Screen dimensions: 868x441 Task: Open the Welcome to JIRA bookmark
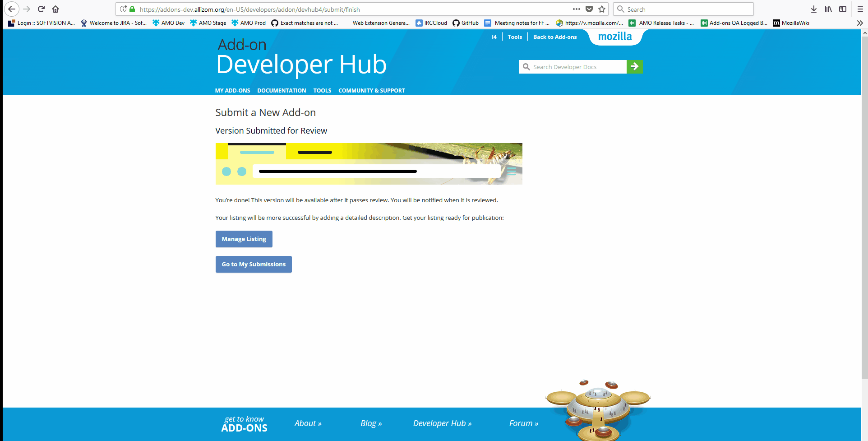coord(114,23)
